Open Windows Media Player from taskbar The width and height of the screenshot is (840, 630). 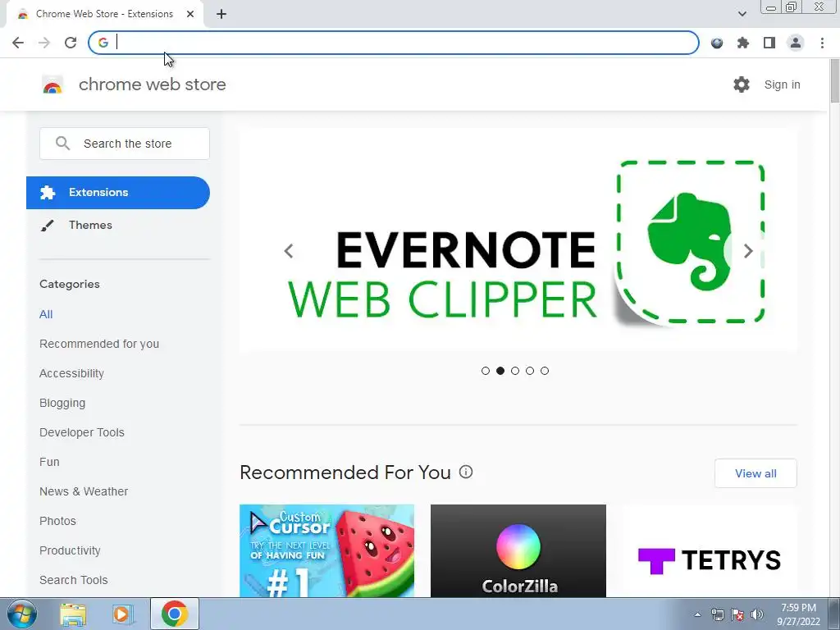coord(123,614)
